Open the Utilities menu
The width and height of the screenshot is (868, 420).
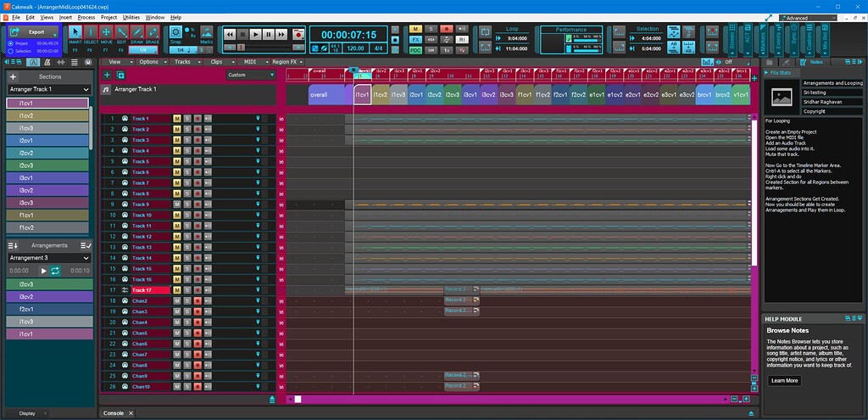tap(131, 18)
